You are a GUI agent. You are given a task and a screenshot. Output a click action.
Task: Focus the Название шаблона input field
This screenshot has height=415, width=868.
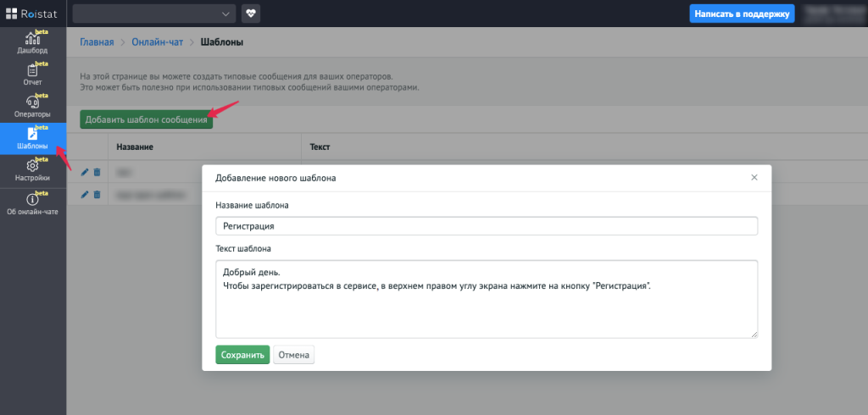[487, 226]
